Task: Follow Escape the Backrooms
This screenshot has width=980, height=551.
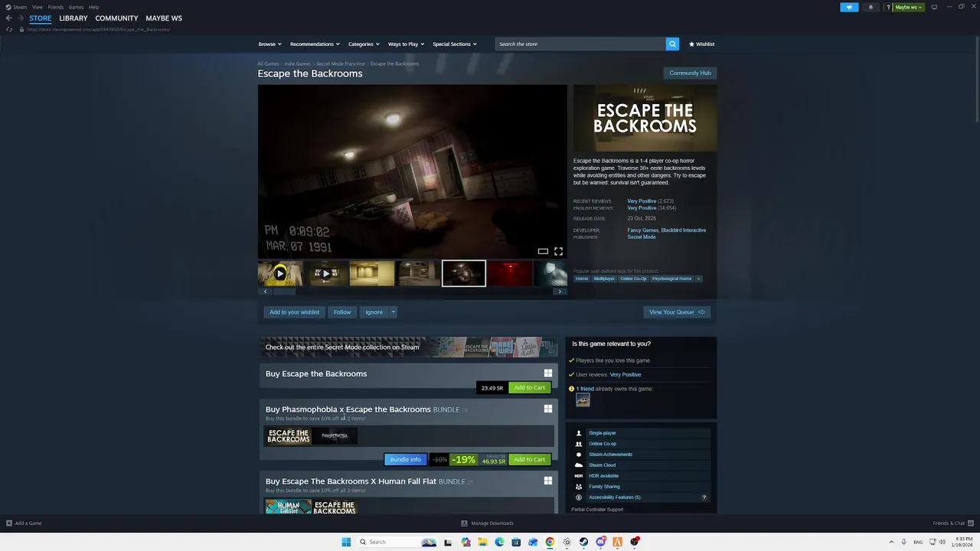Action: (342, 312)
